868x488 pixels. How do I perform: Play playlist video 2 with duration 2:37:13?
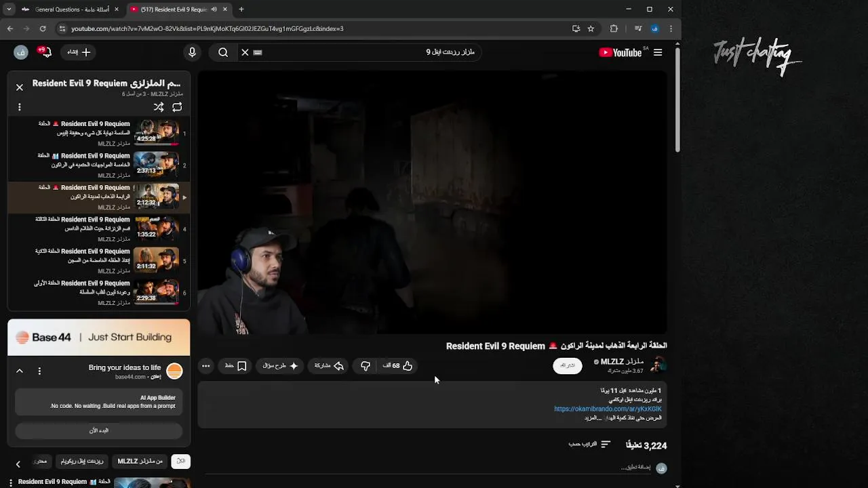pos(98,165)
